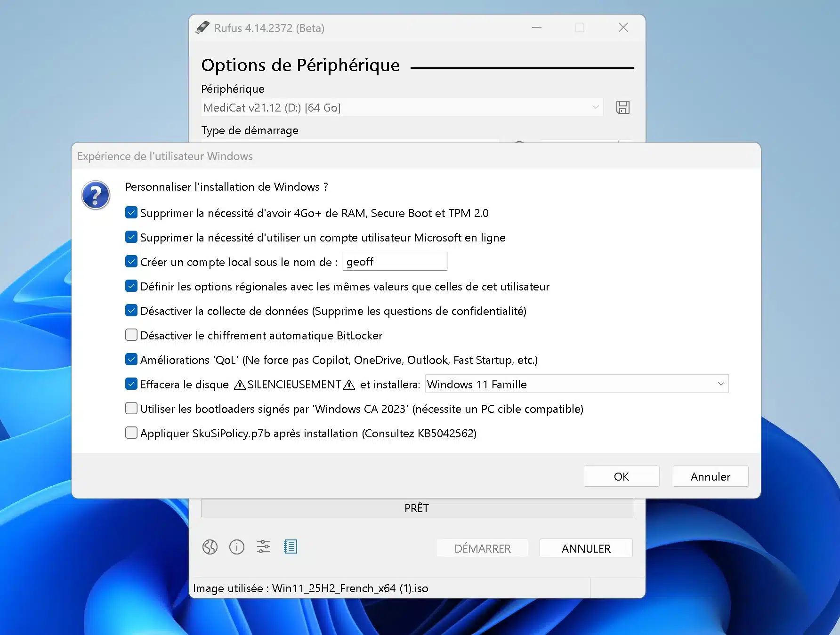Click the About Rufus info icon
Screen dimensions: 840x635
[237, 547]
